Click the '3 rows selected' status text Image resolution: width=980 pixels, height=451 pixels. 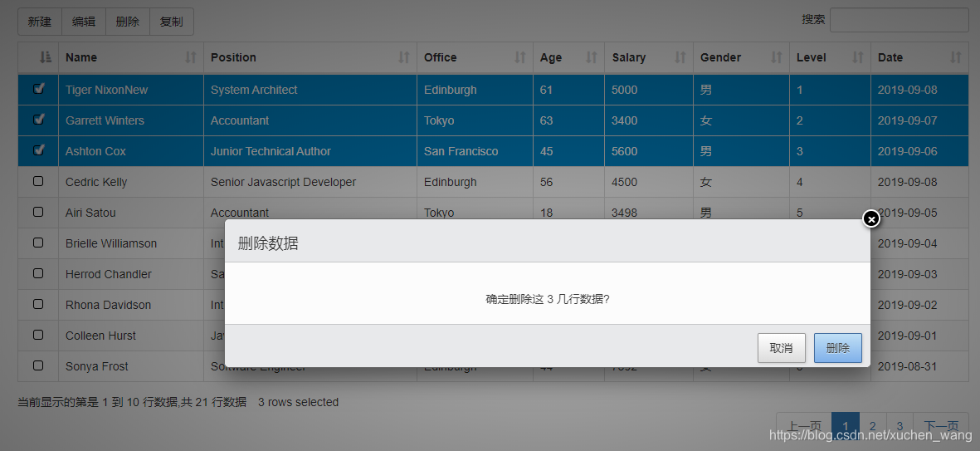point(298,402)
